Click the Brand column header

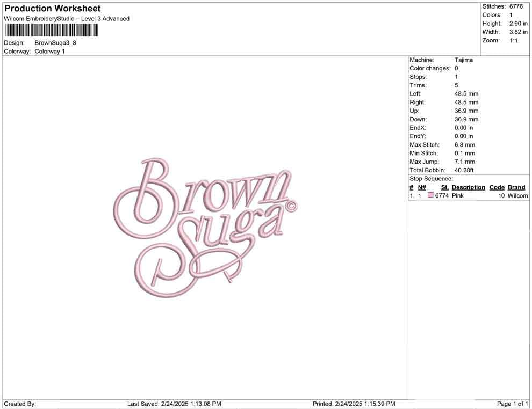516,187
